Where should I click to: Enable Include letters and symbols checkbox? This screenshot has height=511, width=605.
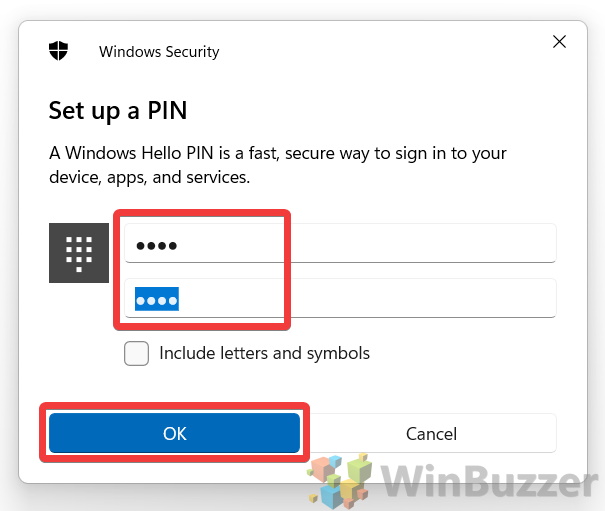[136, 353]
